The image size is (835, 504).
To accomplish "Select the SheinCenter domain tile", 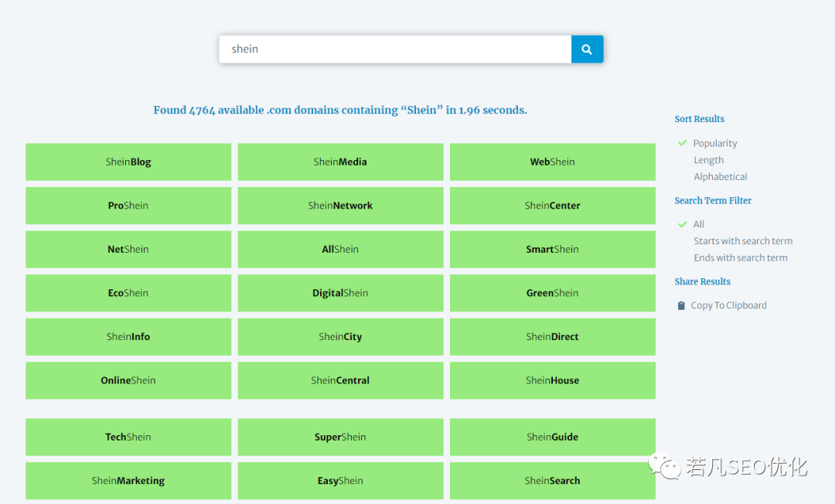I will point(552,206).
